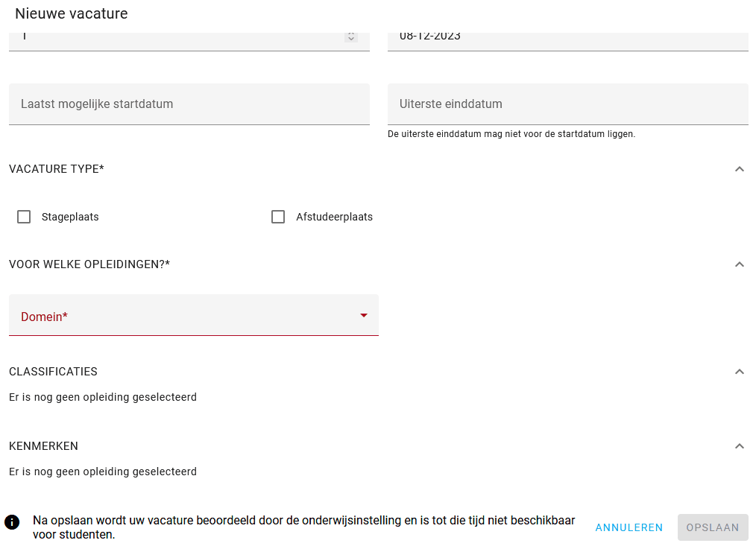This screenshot has width=756, height=546.
Task: Click the Domein select field
Action: [193, 315]
